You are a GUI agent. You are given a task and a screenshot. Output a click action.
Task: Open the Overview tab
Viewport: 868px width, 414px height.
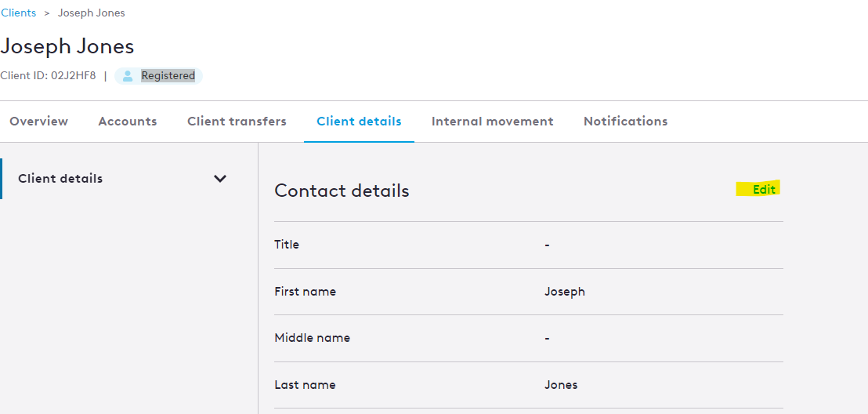(38, 122)
